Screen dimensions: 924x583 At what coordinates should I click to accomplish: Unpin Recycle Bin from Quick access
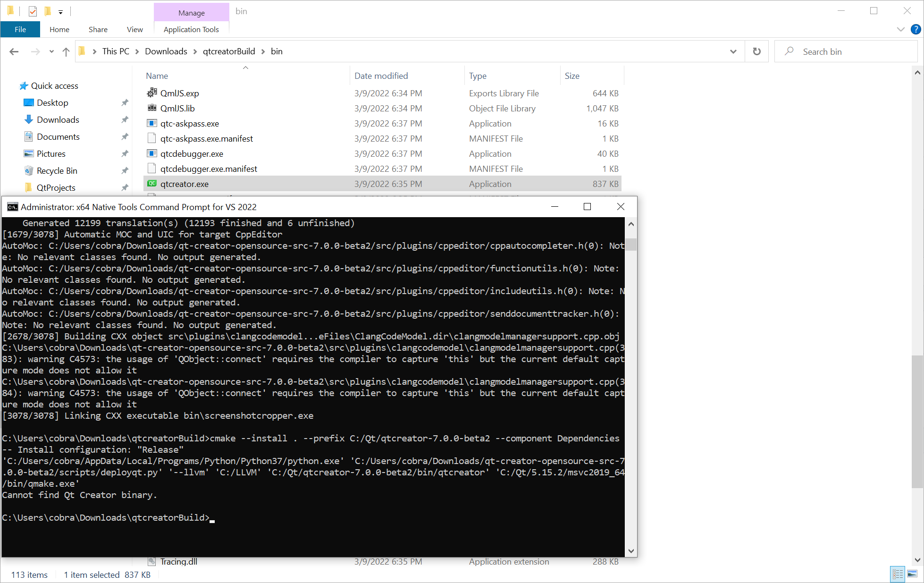pyautogui.click(x=125, y=170)
